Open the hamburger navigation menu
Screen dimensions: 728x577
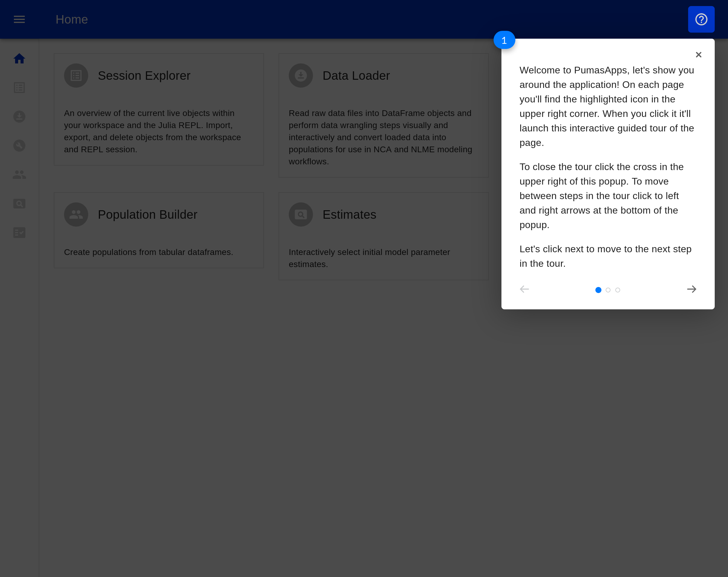pos(19,19)
